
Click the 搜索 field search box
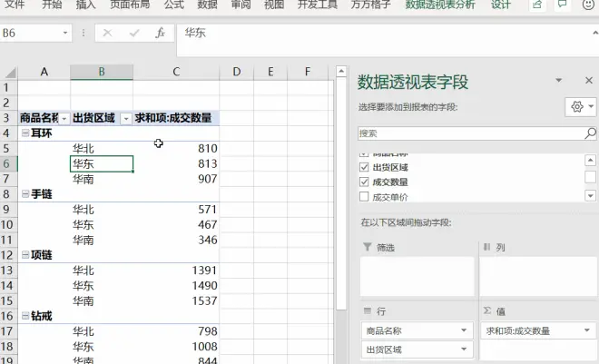point(471,133)
